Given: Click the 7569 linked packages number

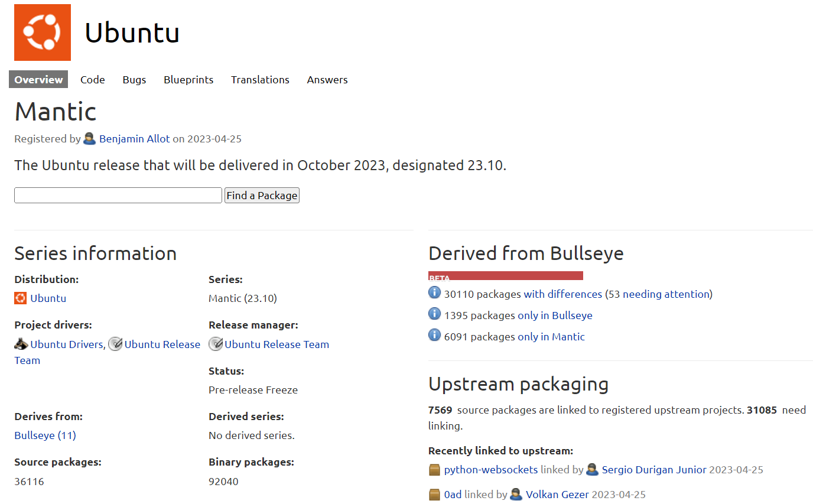Looking at the screenshot, I should tap(440, 410).
